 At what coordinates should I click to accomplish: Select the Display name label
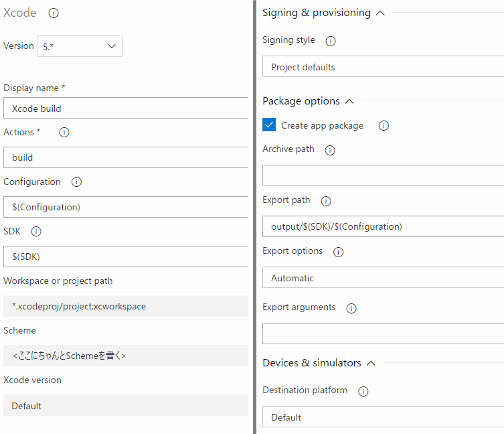31,88
